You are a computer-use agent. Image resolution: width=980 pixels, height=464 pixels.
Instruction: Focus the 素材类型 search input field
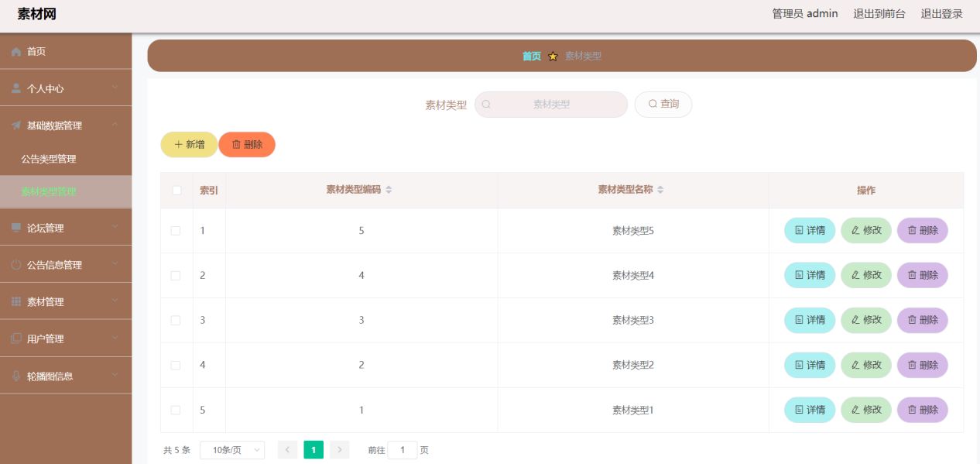[x=551, y=105]
